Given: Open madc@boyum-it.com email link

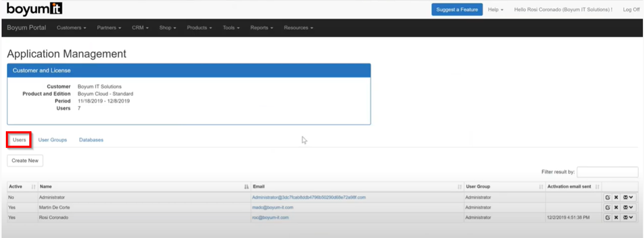Looking at the screenshot, I should pyautogui.click(x=273, y=208).
